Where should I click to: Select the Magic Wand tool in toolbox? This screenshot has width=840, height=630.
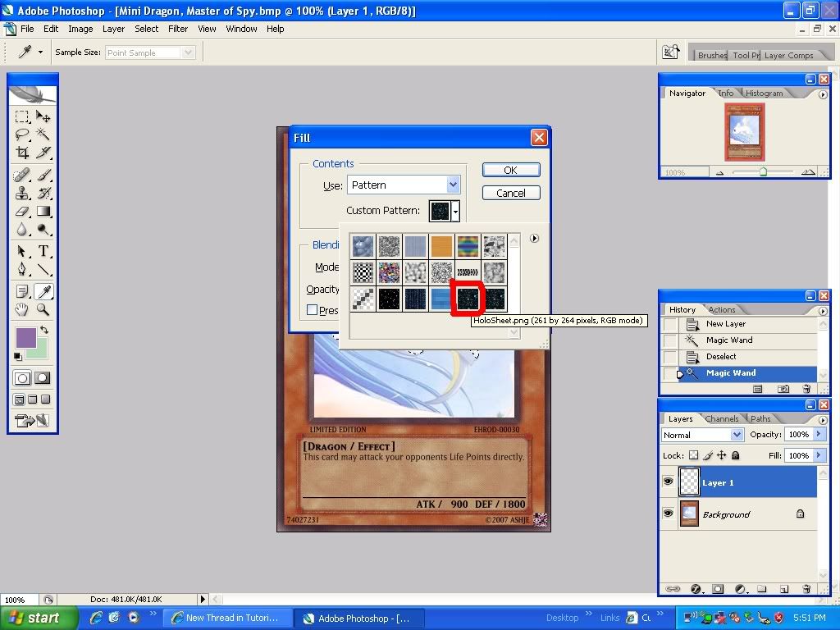pos(43,135)
